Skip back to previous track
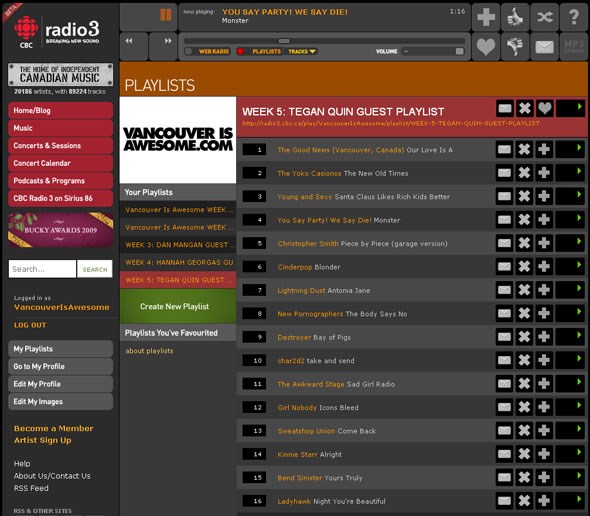This screenshot has width=590, height=516. point(134,47)
